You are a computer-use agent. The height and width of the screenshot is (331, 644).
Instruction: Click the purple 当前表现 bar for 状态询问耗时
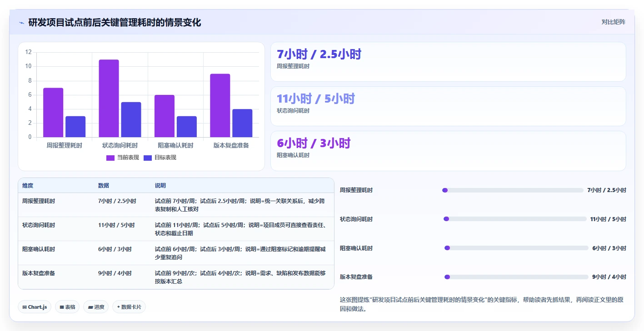click(x=109, y=98)
